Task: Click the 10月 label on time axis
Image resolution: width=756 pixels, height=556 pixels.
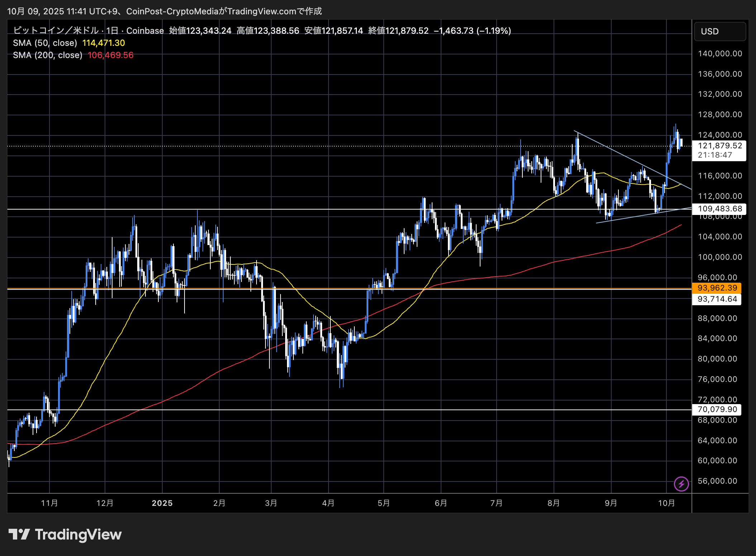Action: coord(666,503)
